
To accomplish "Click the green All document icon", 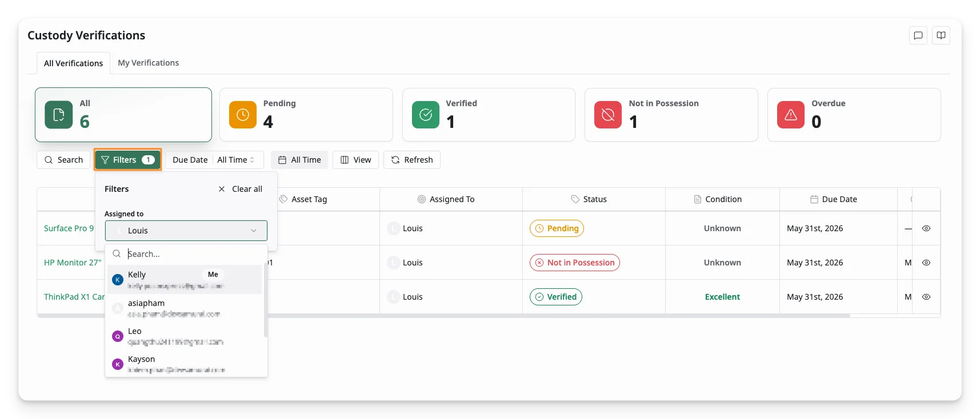I will coord(58,115).
